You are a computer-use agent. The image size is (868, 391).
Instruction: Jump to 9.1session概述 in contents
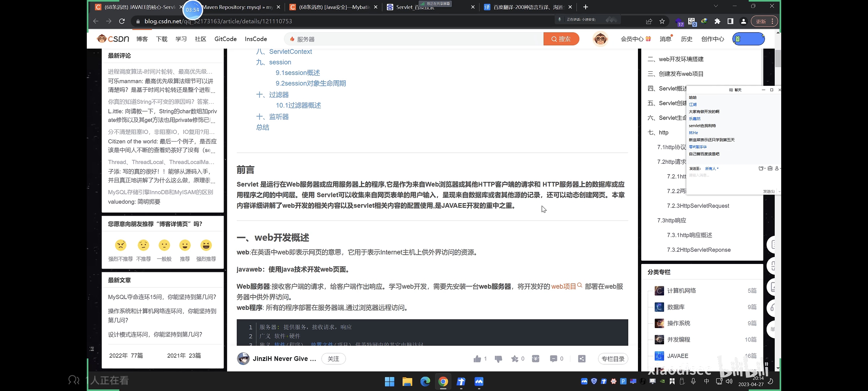(298, 73)
